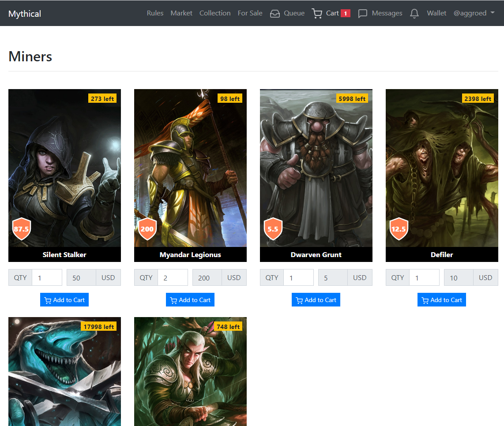Screen dimensions: 504x426
Task: Focus the Dwarven Grunt quantity field
Action: 298,277
